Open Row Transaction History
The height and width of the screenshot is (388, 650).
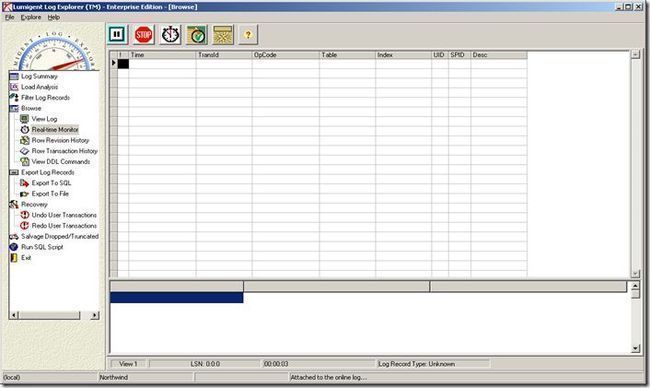pos(65,151)
